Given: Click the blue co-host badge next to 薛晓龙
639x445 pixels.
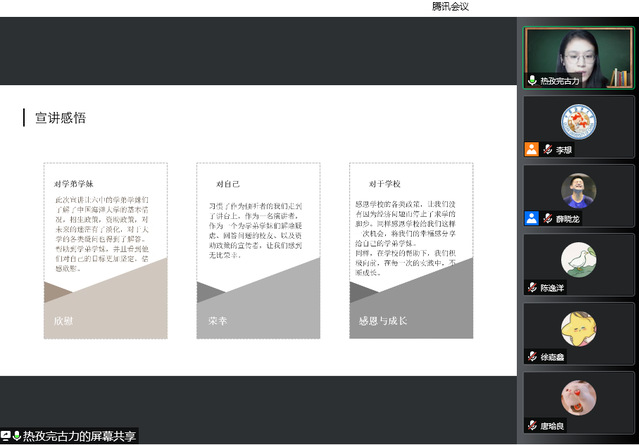Looking at the screenshot, I should pyautogui.click(x=532, y=218).
